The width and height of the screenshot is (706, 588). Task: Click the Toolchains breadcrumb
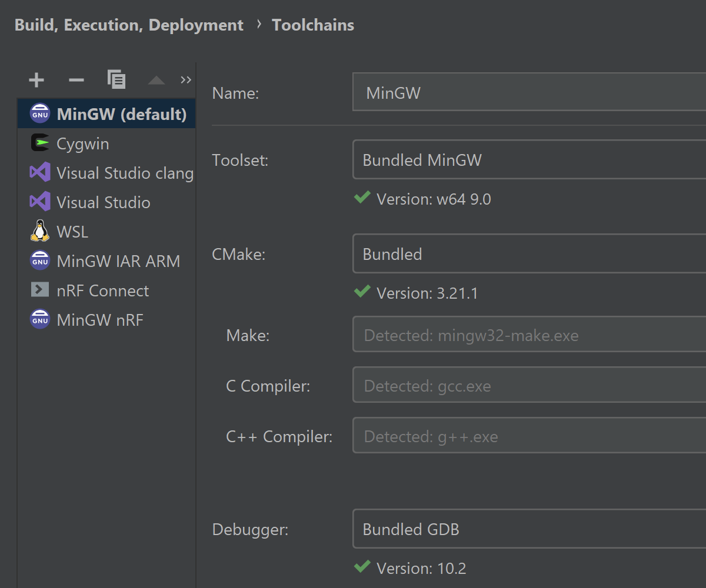point(313,25)
